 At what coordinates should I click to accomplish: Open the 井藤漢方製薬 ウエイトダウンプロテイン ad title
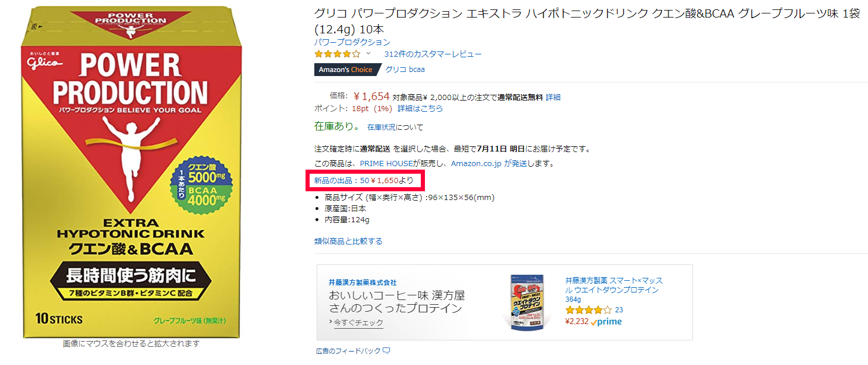(614, 290)
